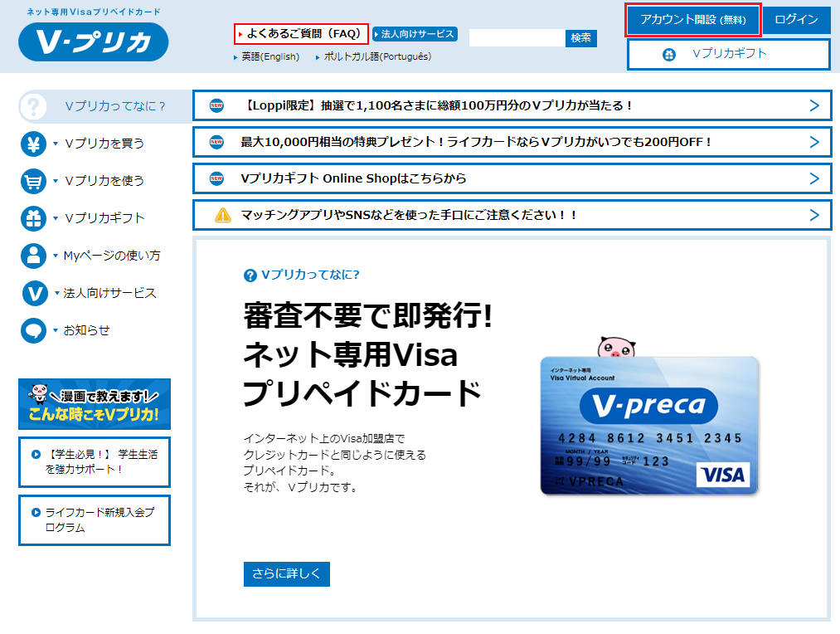Click the Vプリカギフト header button
The image size is (840, 634).
pyautogui.click(x=729, y=54)
